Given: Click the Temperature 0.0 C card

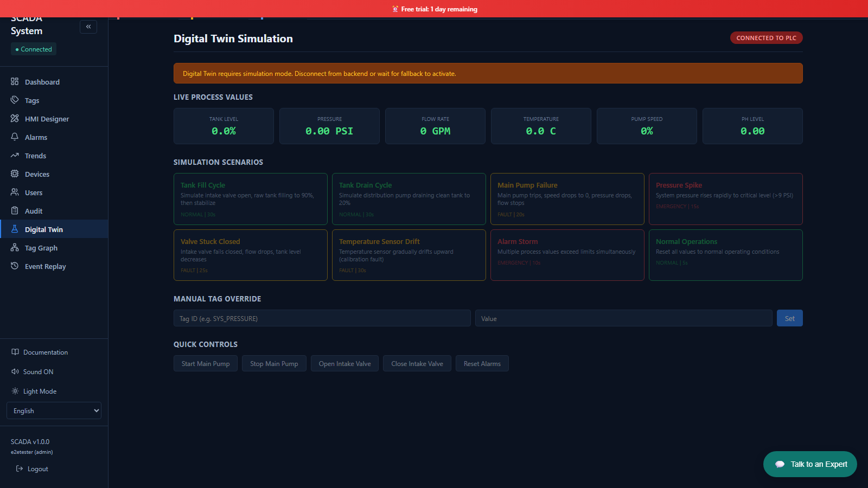Looking at the screenshot, I should [x=541, y=126].
